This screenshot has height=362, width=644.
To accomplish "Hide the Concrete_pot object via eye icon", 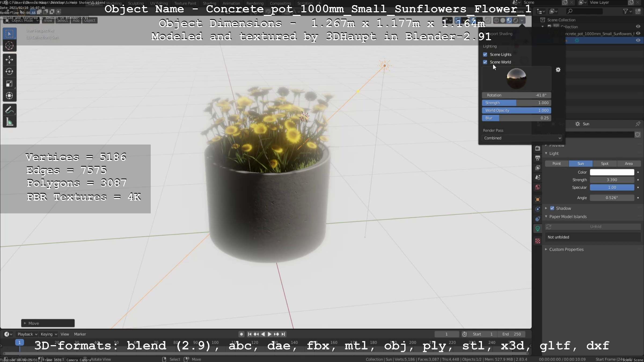I will click(x=638, y=34).
